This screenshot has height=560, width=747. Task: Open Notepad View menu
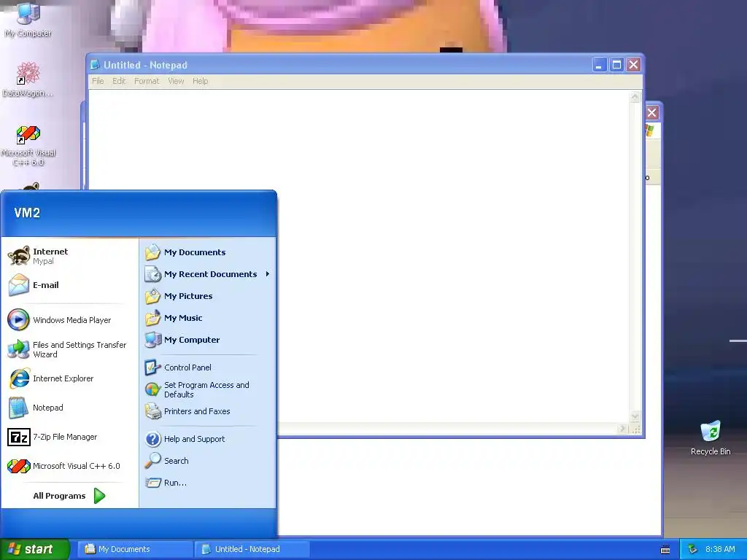(176, 81)
